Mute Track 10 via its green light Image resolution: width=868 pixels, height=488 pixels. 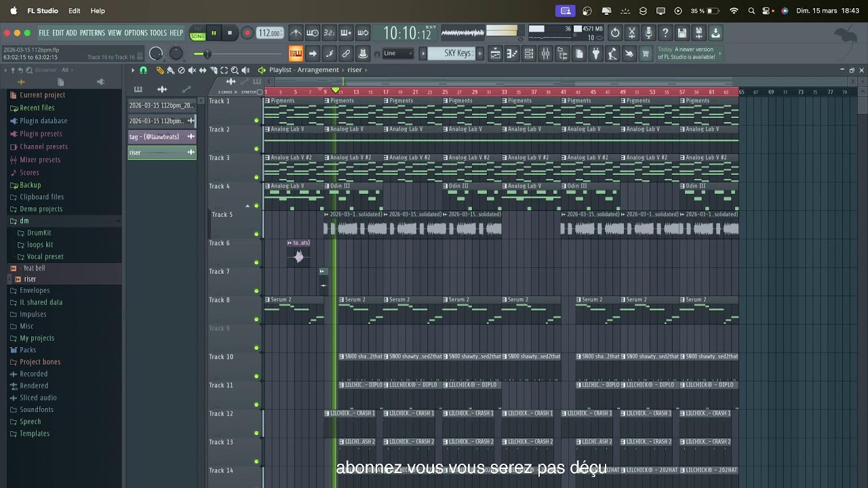[x=256, y=377]
